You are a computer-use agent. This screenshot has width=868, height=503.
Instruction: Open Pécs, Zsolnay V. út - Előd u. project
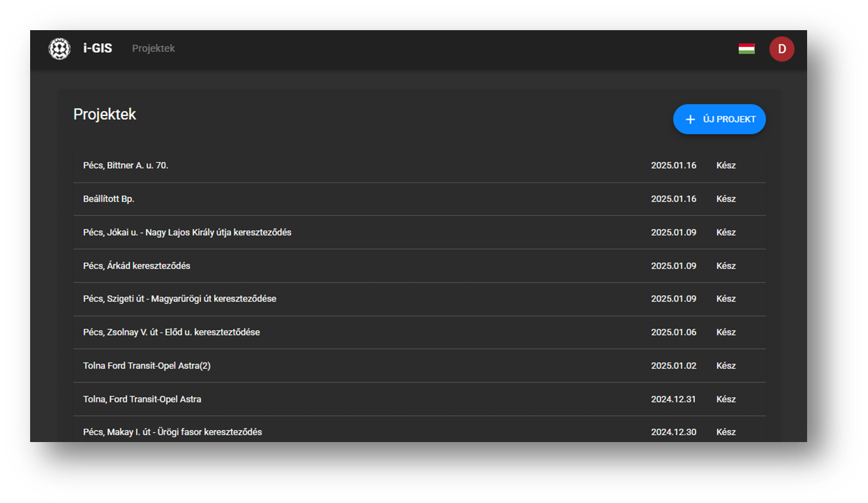171,332
